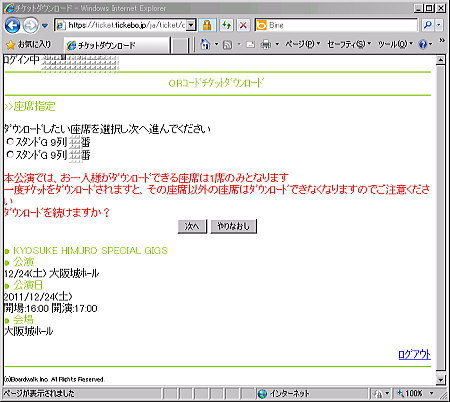Select the second スタンドG 9列 seat radio

[x=10, y=154]
